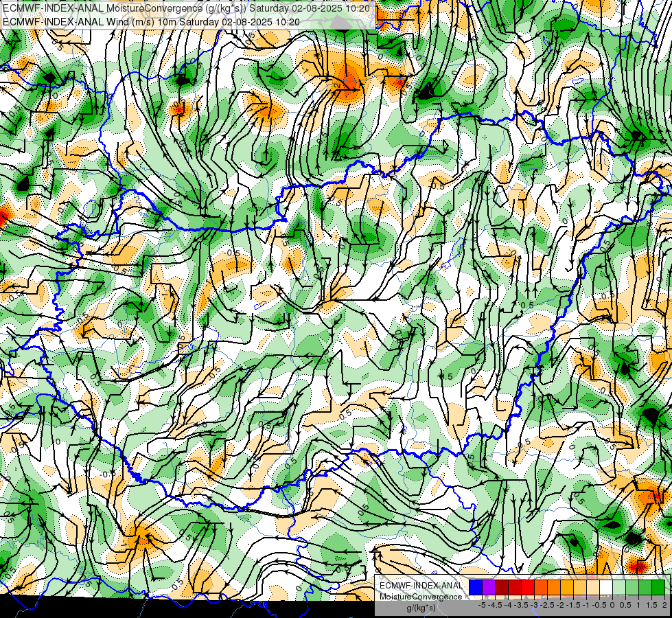The width and height of the screenshot is (672, 618).
Task: Click the legend tick value -0.5
Action: click(599, 605)
